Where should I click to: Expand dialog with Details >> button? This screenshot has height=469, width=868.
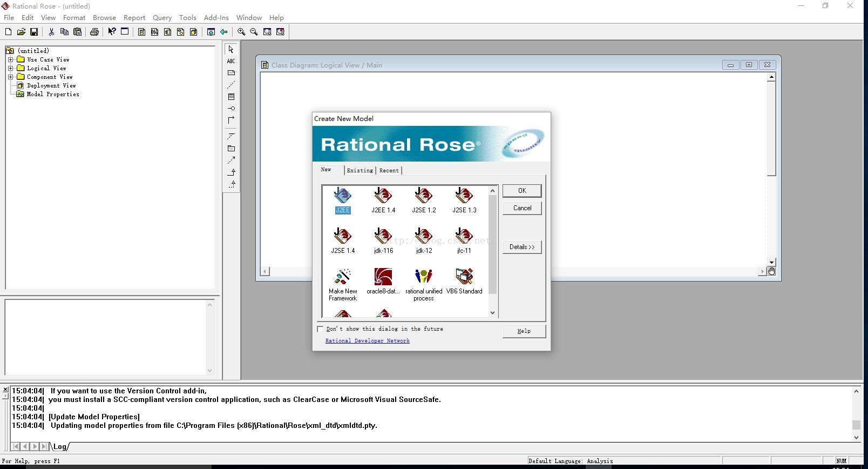coord(522,247)
